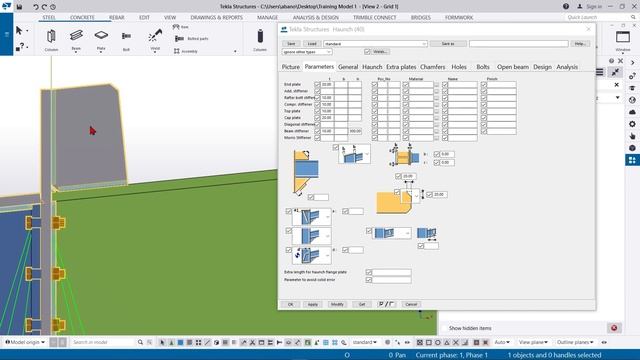
Task: Toggle Beam stiffener thickness checkbox
Action: click(x=317, y=131)
